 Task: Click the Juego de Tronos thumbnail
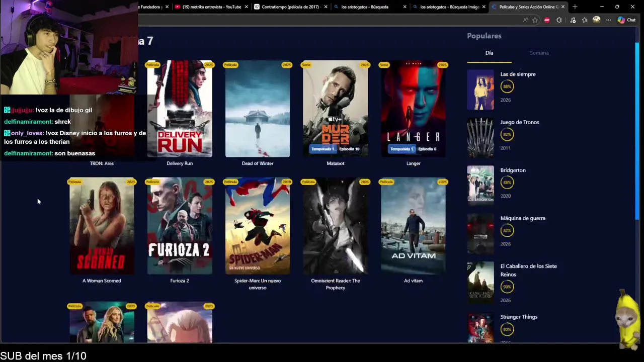(480, 137)
